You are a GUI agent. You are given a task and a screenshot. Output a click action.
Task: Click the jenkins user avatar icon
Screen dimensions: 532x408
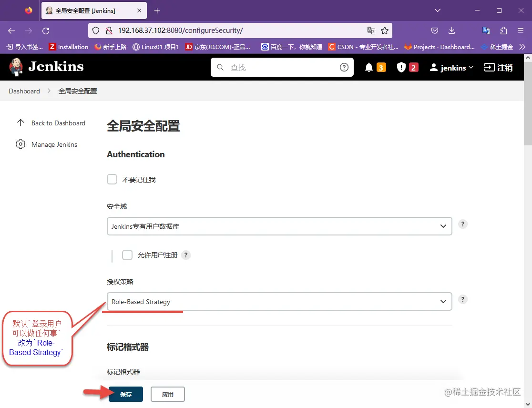click(x=434, y=68)
